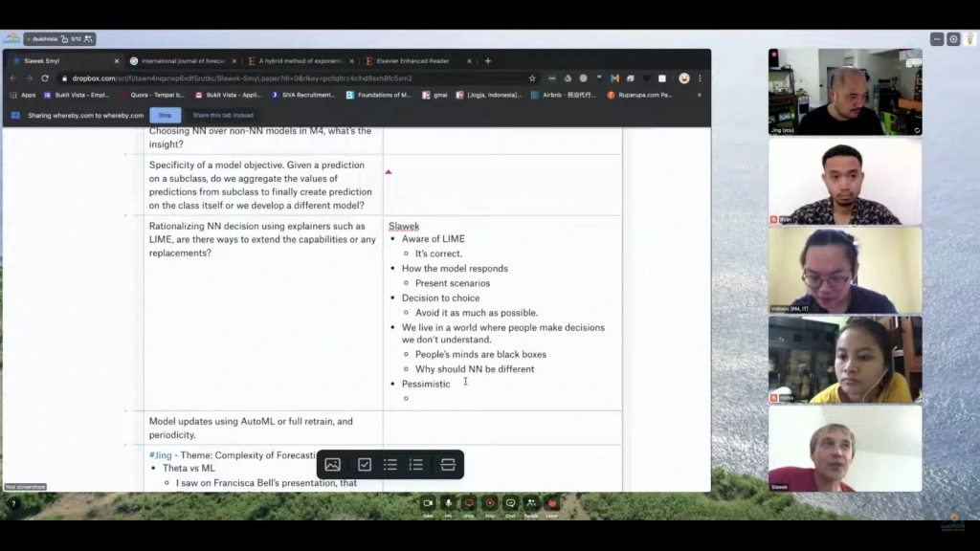The width and height of the screenshot is (980, 551).
Task: Insert a to-do checkbox in Paper toolbar
Action: click(365, 465)
